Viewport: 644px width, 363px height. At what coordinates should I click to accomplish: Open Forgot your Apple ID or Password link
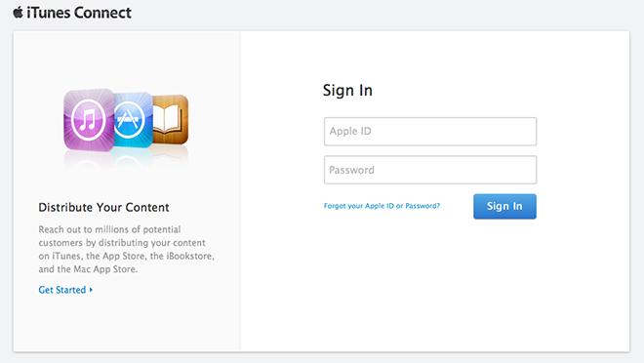tap(382, 206)
